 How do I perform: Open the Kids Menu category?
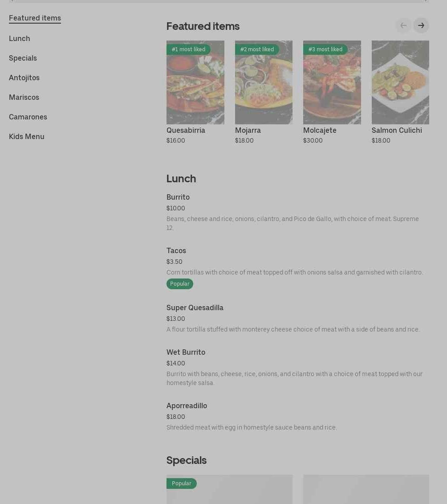(27, 137)
